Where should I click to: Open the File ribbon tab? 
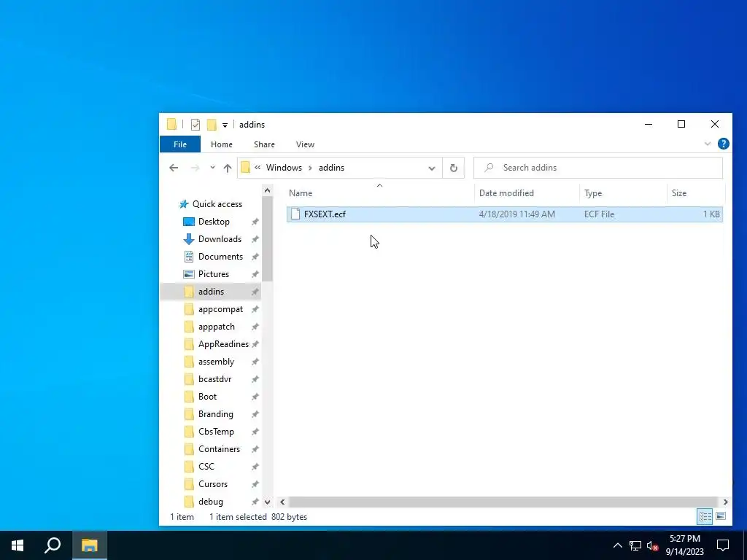[180, 144]
